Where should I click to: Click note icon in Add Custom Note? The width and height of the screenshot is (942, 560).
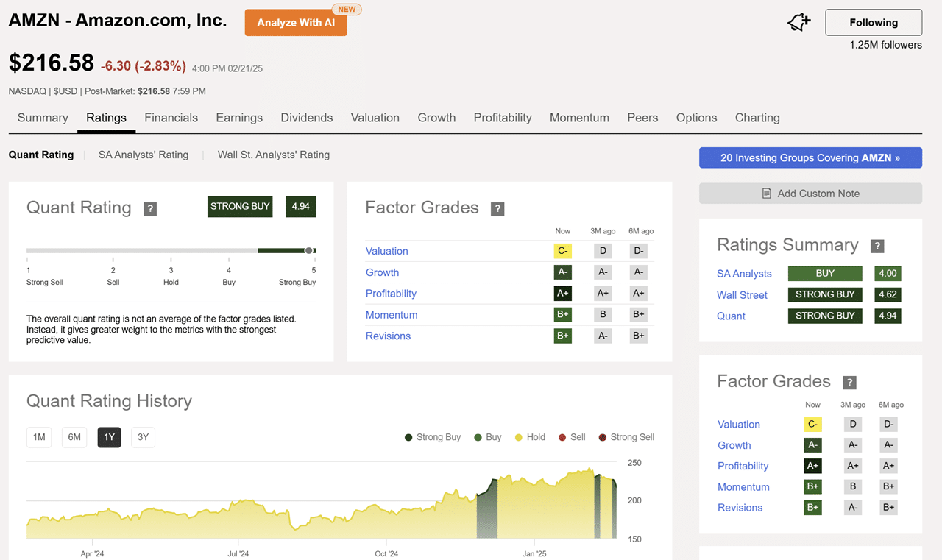pos(767,194)
